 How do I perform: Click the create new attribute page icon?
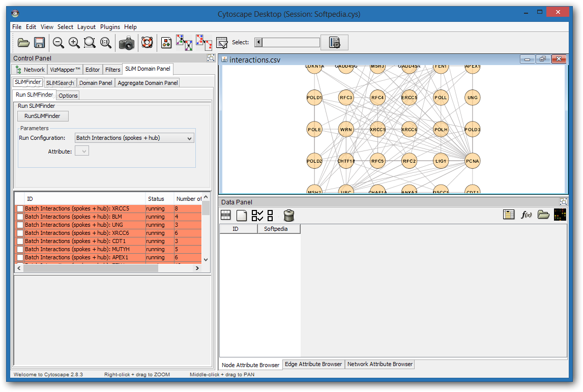click(x=242, y=215)
